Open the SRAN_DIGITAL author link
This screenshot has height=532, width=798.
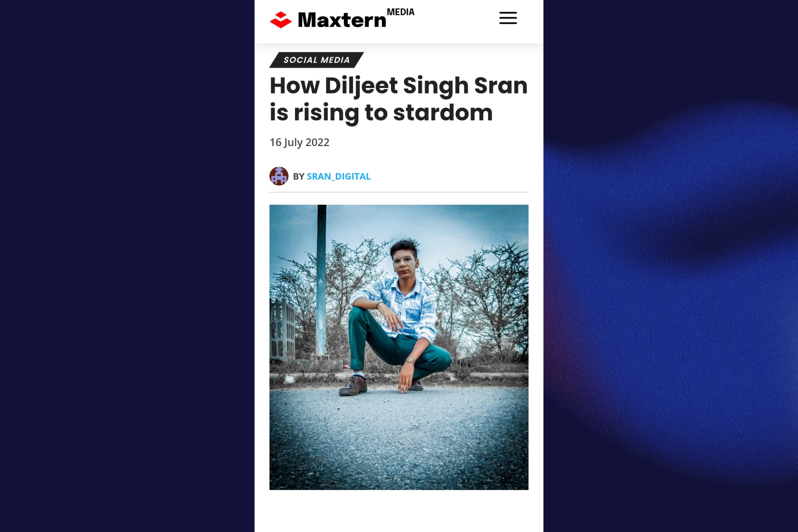tap(338, 177)
